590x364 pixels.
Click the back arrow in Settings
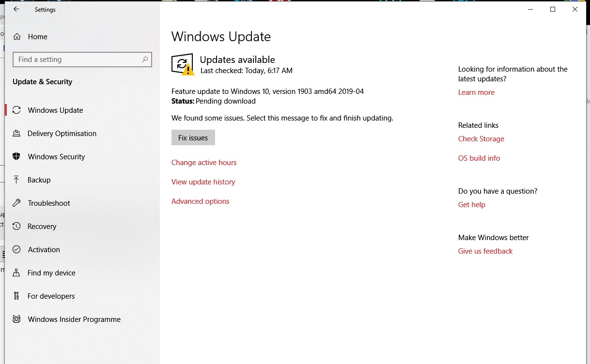(16, 9)
